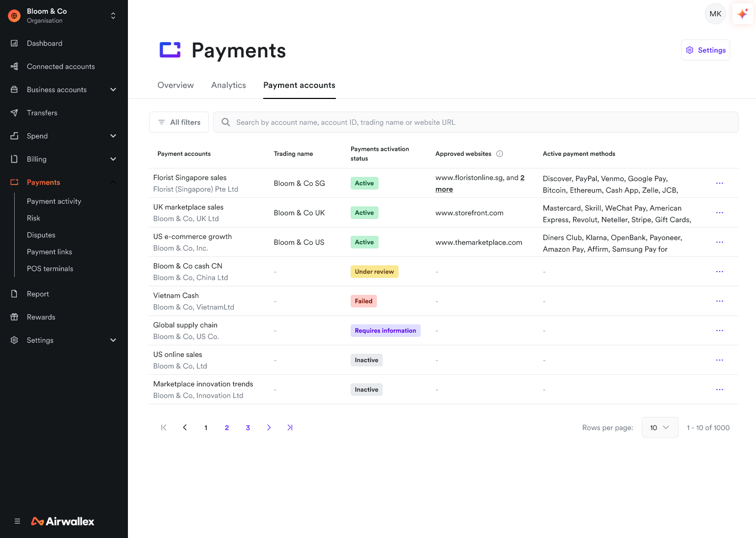This screenshot has width=756, height=538.
Task: Open more options for Bloom & Co cash CN
Action: [720, 272]
